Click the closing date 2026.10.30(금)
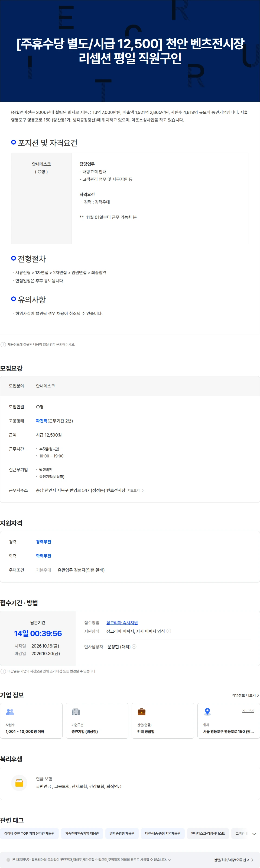 coord(46,653)
